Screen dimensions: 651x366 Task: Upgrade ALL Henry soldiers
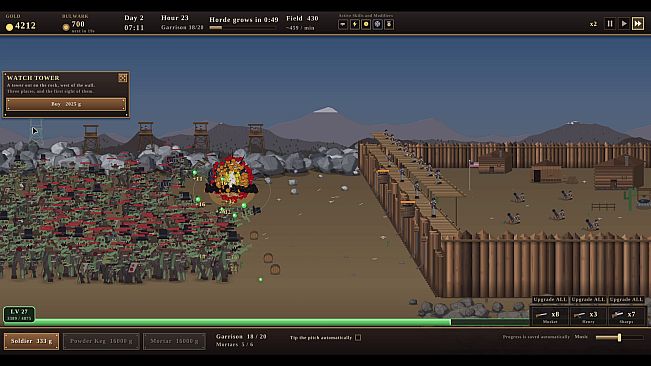pyautogui.click(x=588, y=300)
